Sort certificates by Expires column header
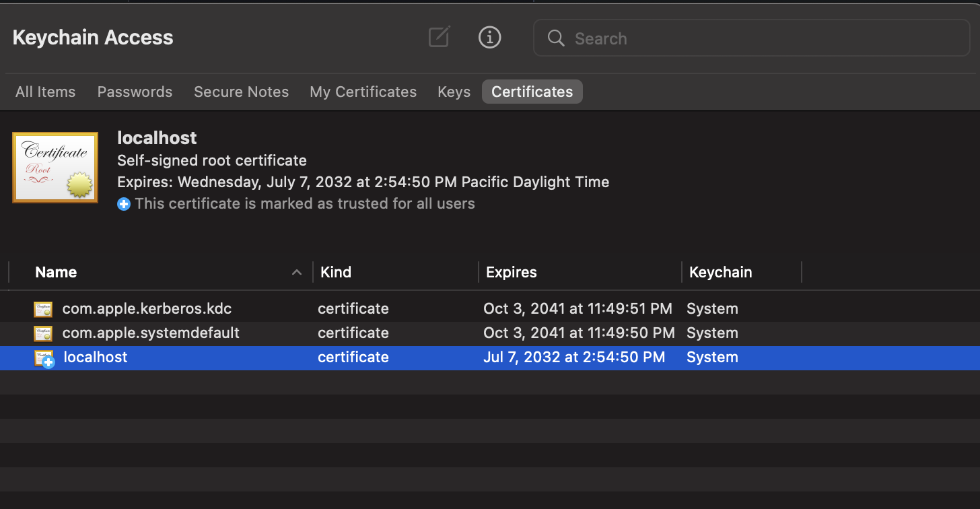This screenshot has height=509, width=980. click(512, 273)
